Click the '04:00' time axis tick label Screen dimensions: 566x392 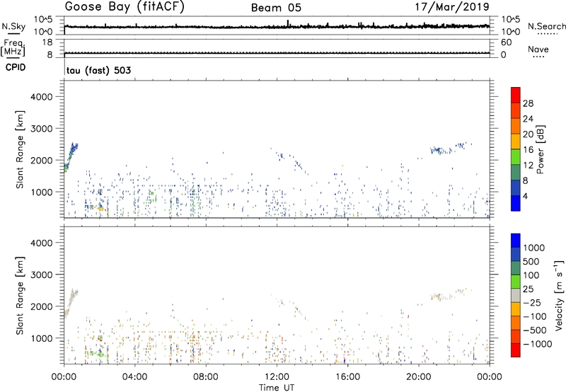click(x=135, y=377)
